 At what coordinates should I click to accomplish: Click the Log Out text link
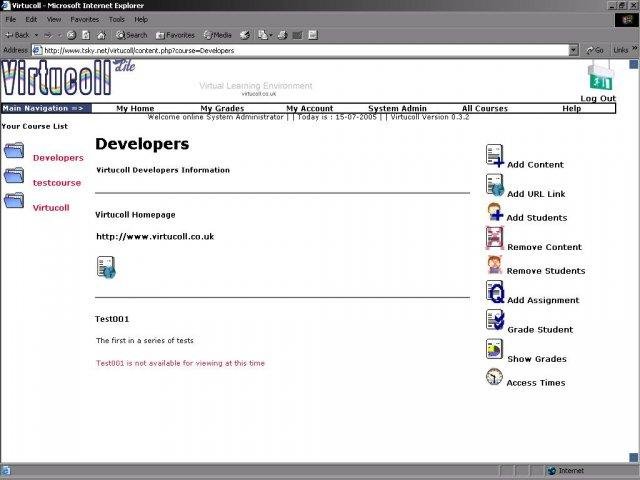(598, 98)
